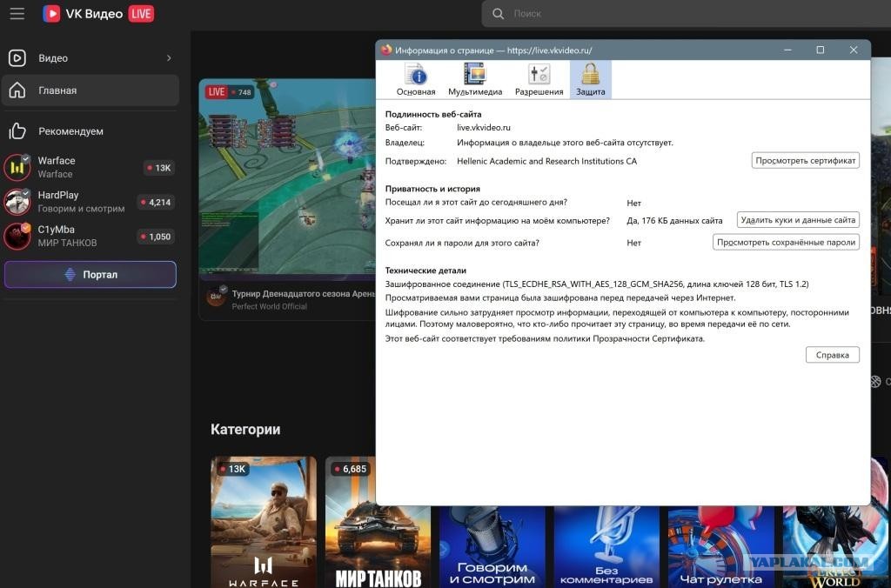Switch to the Основная tab

click(x=416, y=79)
